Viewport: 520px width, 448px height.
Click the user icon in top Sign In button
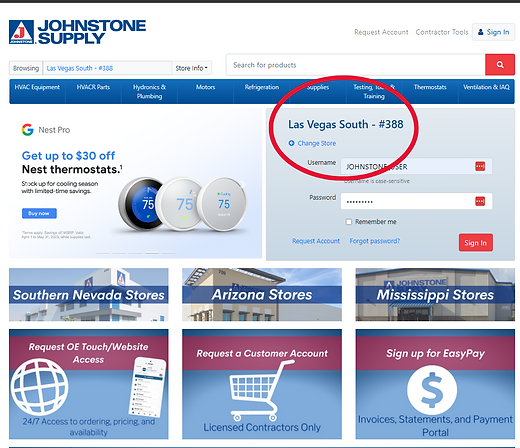click(481, 32)
